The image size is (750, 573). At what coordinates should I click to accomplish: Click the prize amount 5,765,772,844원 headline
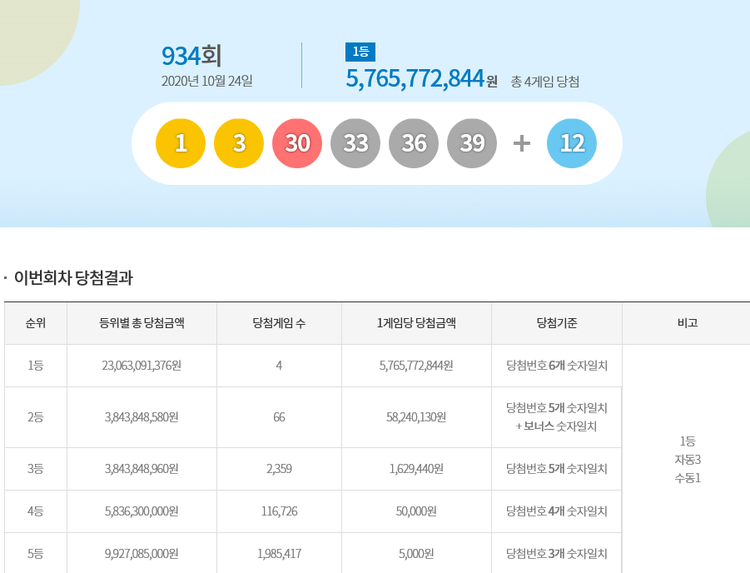tap(421, 78)
